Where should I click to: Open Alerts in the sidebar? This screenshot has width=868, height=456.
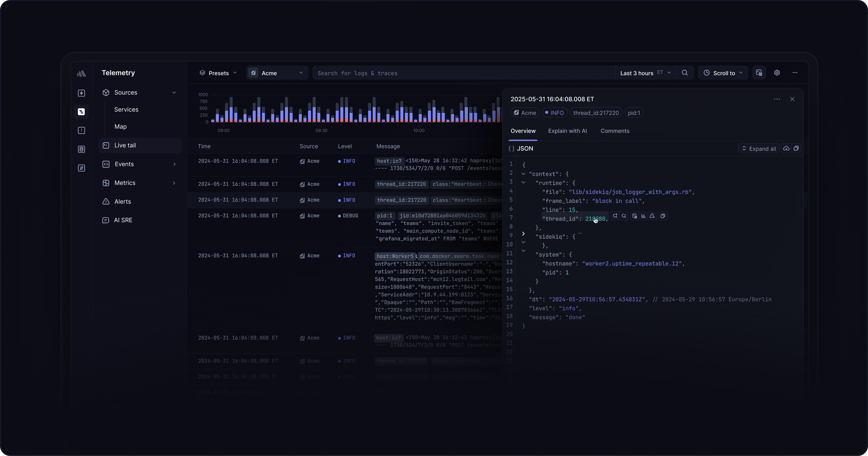(122, 201)
